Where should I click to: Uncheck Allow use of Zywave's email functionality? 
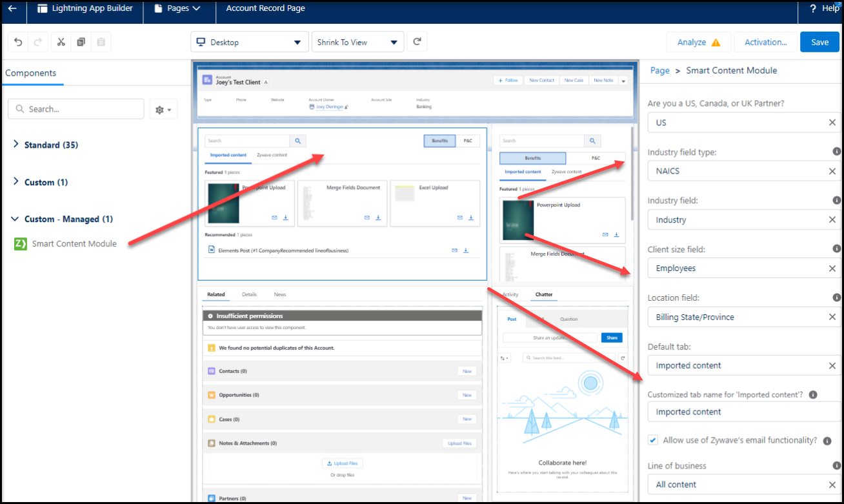click(x=652, y=440)
